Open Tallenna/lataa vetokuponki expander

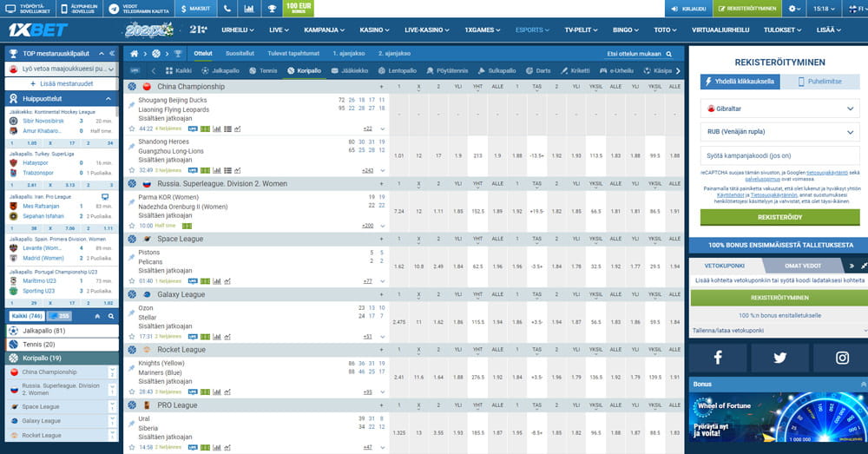tap(779, 331)
